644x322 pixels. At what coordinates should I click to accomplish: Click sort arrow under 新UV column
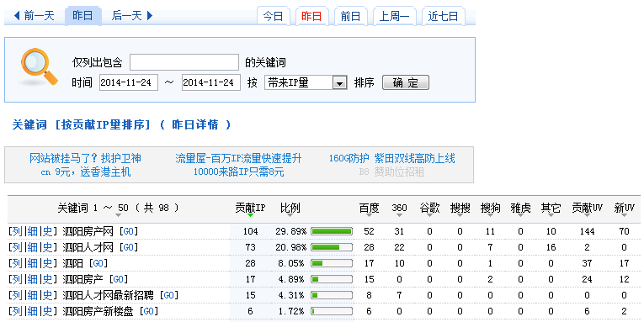click(624, 215)
